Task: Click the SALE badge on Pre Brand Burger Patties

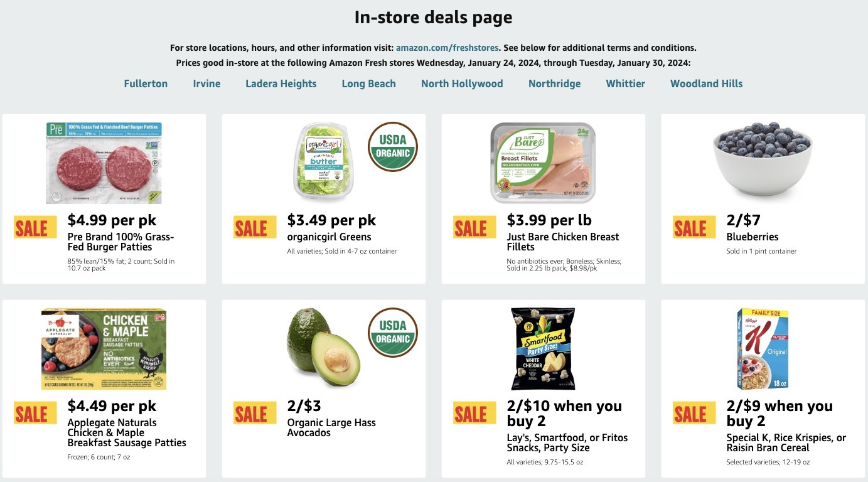Action: coord(35,227)
